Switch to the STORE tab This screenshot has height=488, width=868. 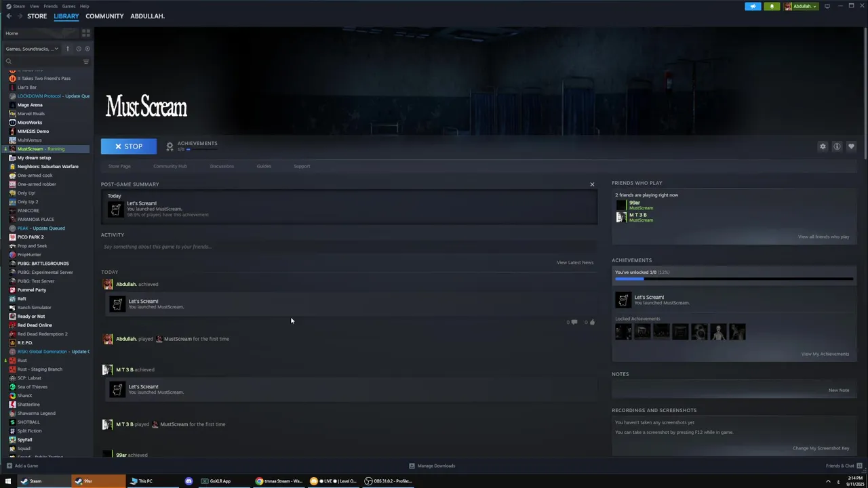[37, 16]
